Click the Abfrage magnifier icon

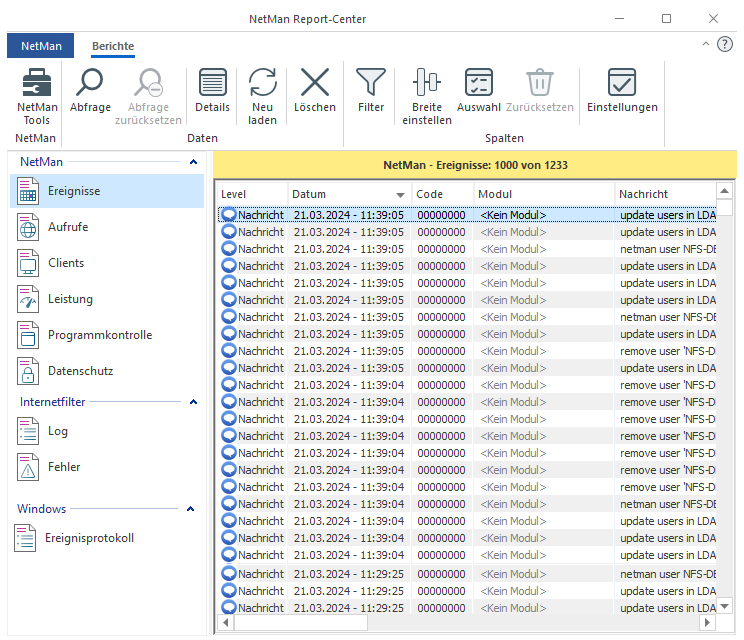tap(90, 84)
